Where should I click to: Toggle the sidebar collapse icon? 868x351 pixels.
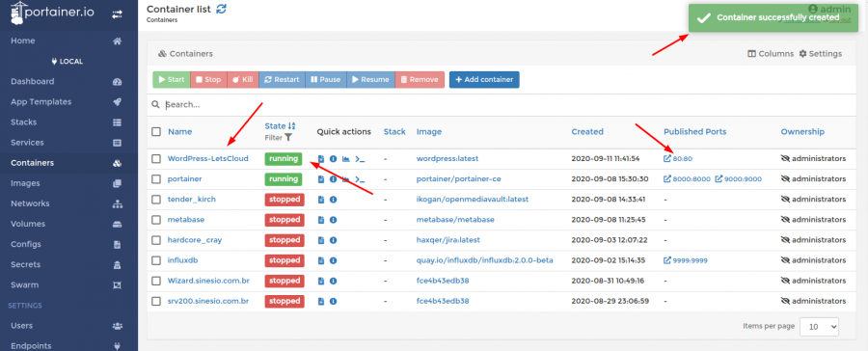point(117,15)
